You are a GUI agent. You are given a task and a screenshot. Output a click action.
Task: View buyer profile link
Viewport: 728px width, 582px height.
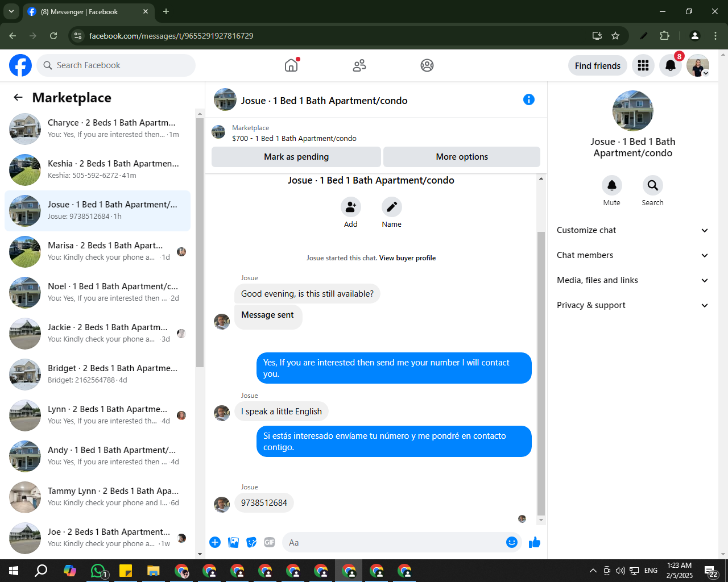click(x=407, y=258)
